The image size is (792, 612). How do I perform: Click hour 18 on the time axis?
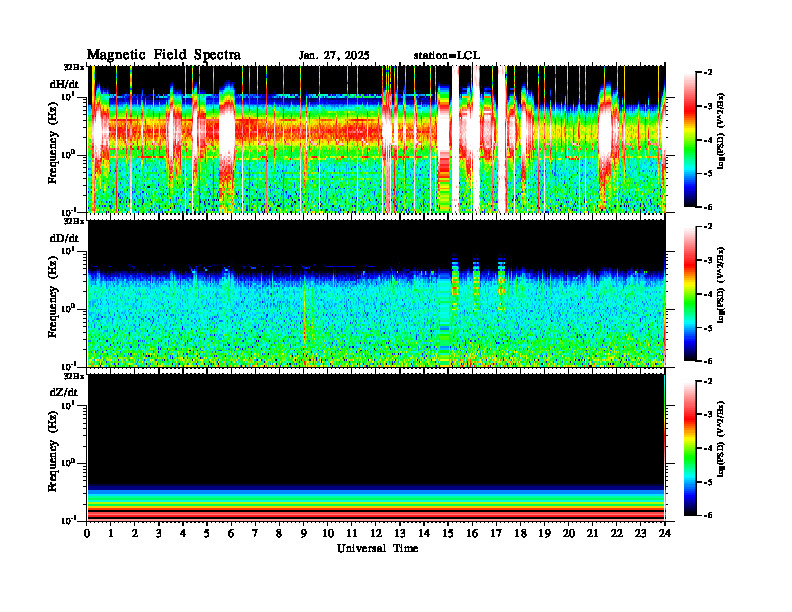[520, 533]
